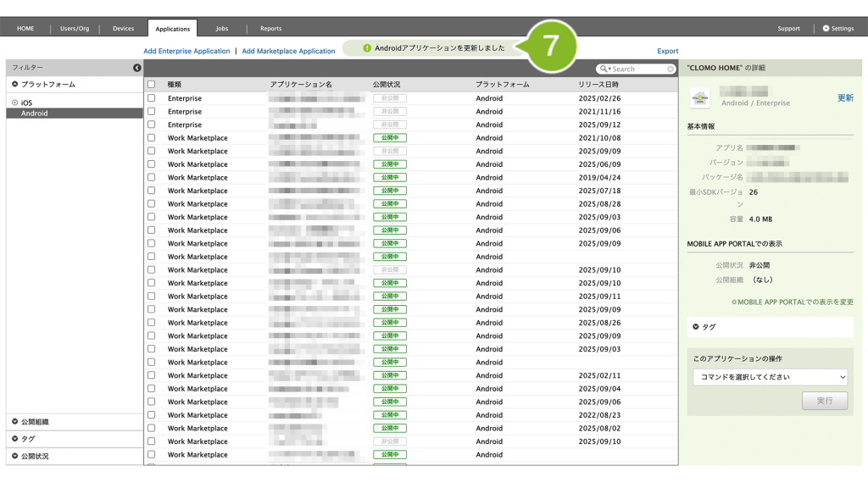Image resolution: width=868 pixels, height=488 pixels.
Task: Click the 更新 link in the details panel
Action: coord(844,98)
